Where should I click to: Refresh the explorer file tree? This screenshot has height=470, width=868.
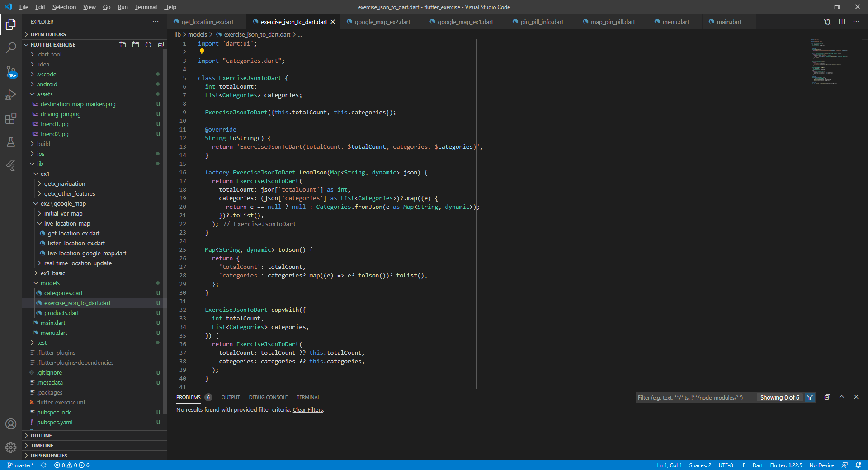pyautogui.click(x=148, y=44)
